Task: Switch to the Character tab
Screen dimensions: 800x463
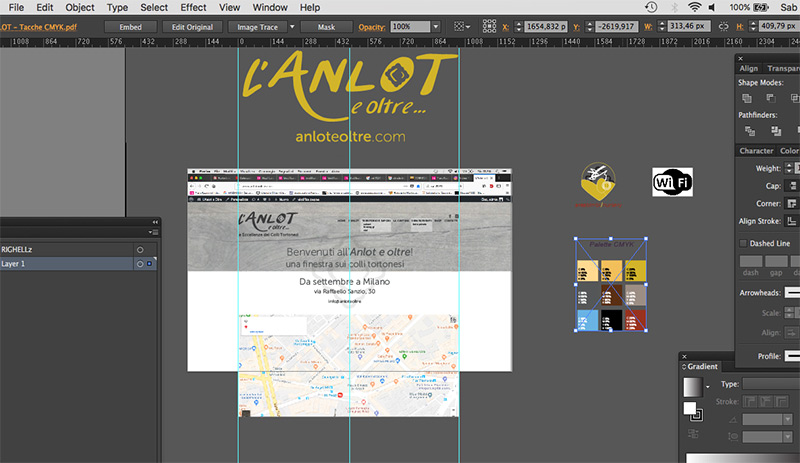Action: pos(756,151)
